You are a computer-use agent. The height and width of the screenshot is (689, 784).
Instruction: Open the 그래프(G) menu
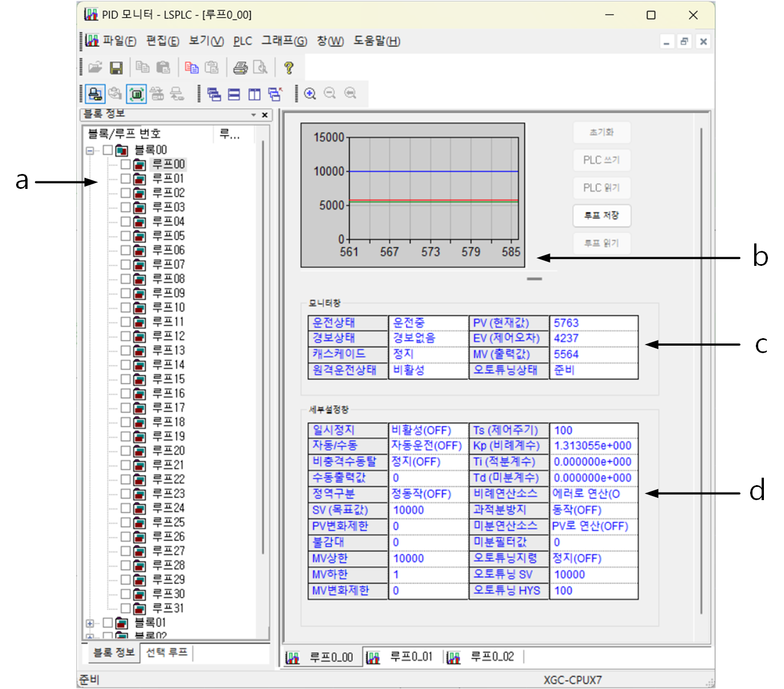click(284, 41)
